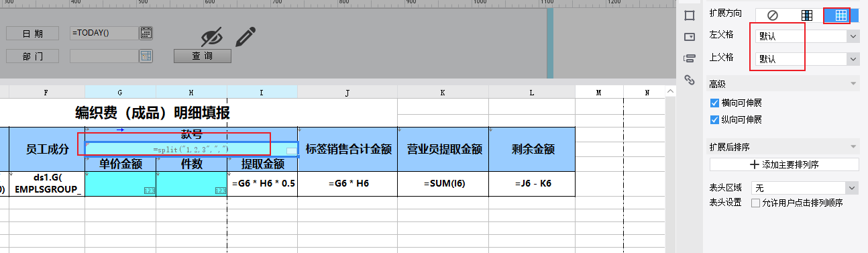Open the cell element panel icon
Image resolution: width=868 pixels, height=253 pixels.
click(689, 15)
